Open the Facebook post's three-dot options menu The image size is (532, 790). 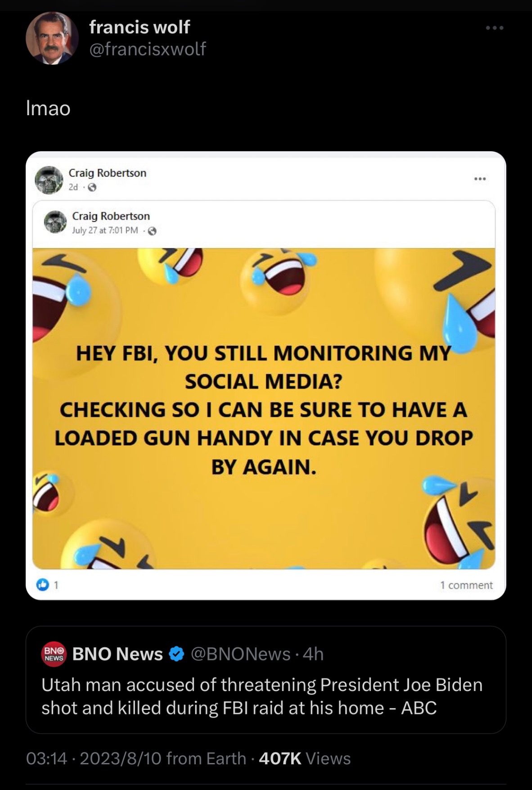[479, 179]
